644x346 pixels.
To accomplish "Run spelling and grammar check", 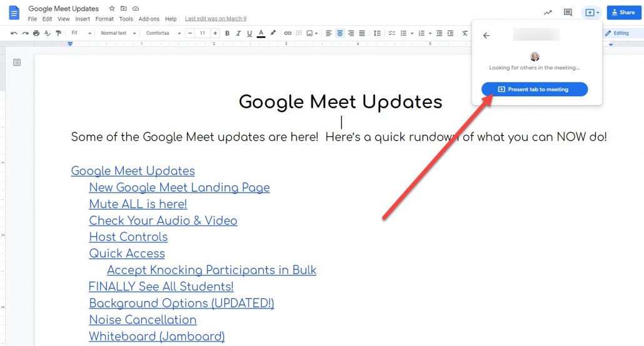I will click(x=48, y=33).
